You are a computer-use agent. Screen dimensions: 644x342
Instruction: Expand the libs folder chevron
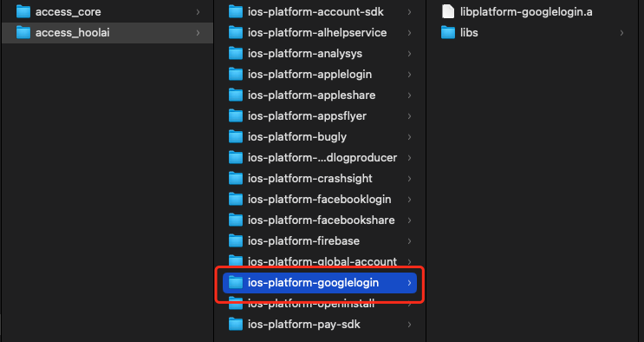(621, 32)
